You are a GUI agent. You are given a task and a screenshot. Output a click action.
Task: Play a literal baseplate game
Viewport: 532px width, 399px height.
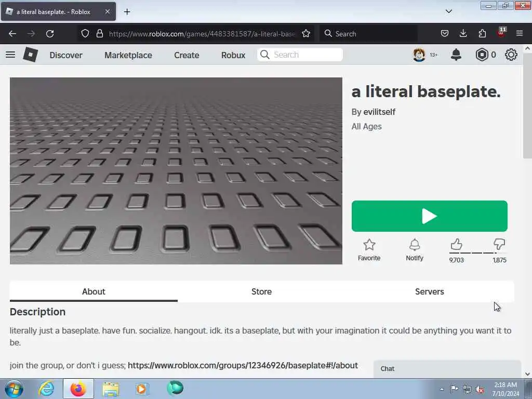(x=430, y=216)
